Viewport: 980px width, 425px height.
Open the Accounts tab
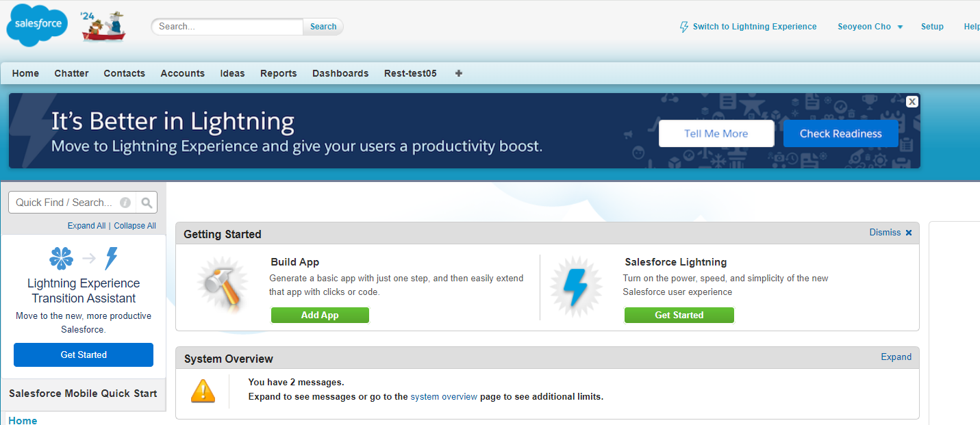click(x=183, y=73)
